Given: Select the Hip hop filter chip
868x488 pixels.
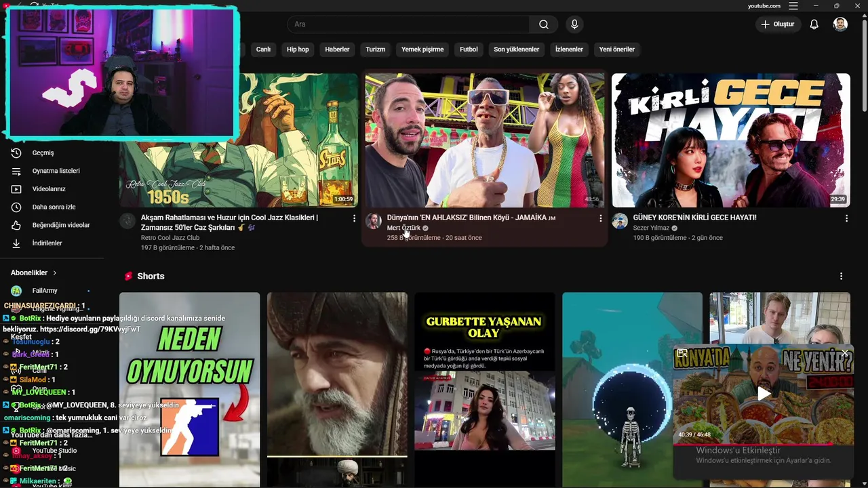Looking at the screenshot, I should click(x=298, y=49).
